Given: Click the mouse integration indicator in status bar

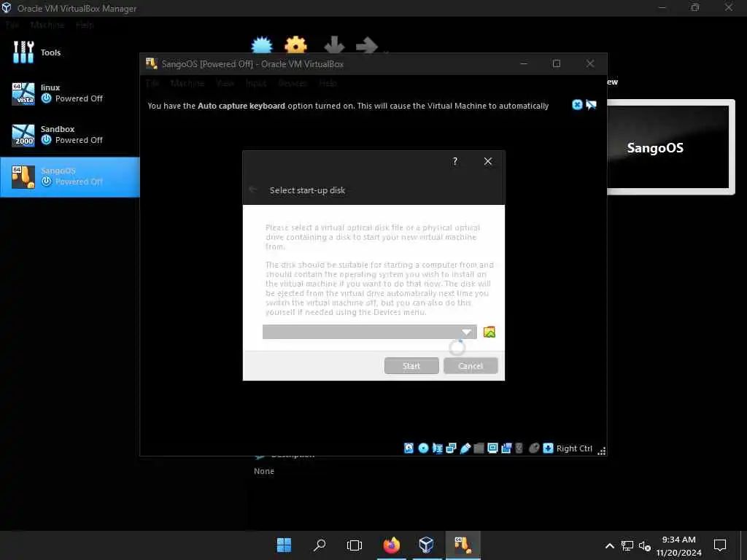Looking at the screenshot, I should pos(534,448).
